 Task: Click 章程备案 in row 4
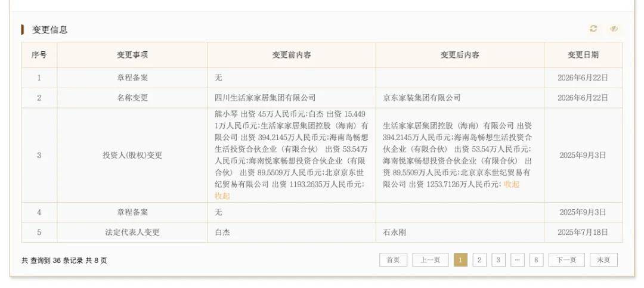132,212
